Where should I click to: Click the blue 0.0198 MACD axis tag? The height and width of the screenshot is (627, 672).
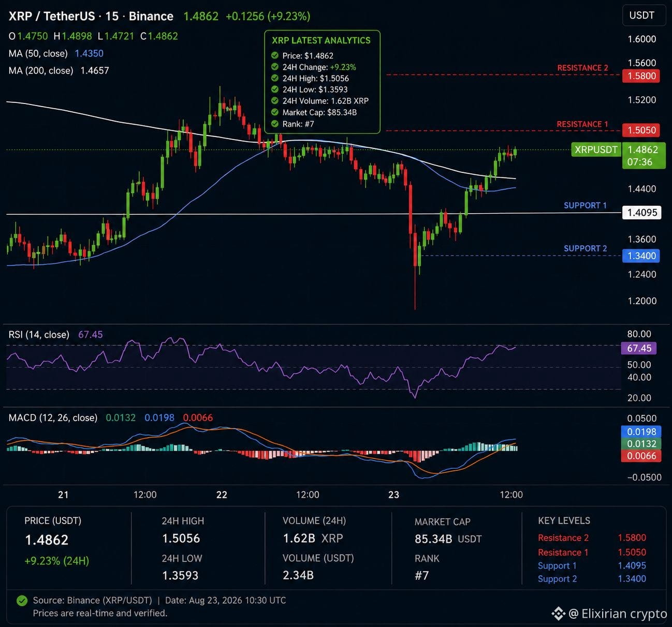(641, 431)
